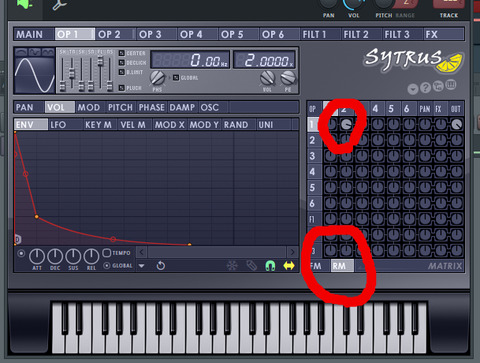The height and width of the screenshot is (363, 480).
Task: Click the REL envelope knob
Action: [91, 256]
